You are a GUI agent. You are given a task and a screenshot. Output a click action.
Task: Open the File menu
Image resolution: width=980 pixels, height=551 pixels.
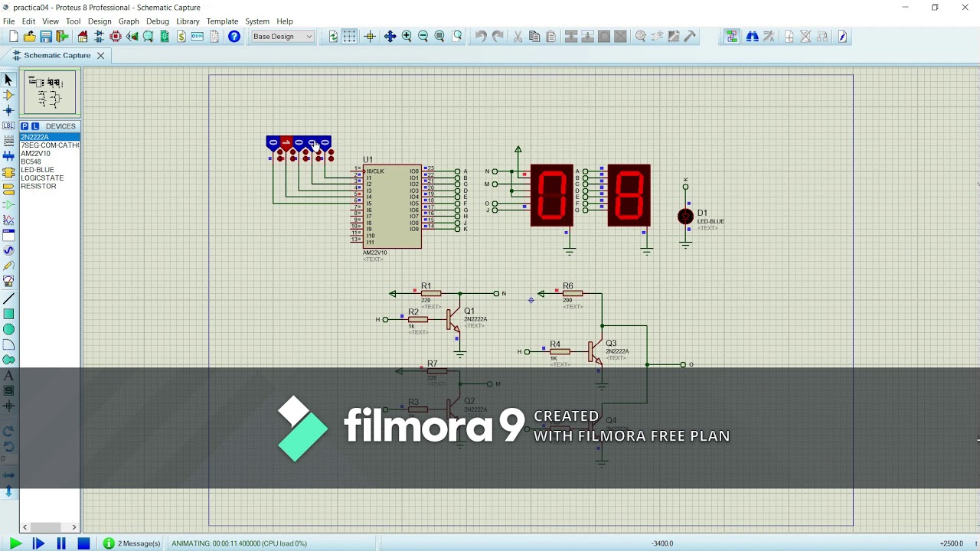pyautogui.click(x=9, y=21)
